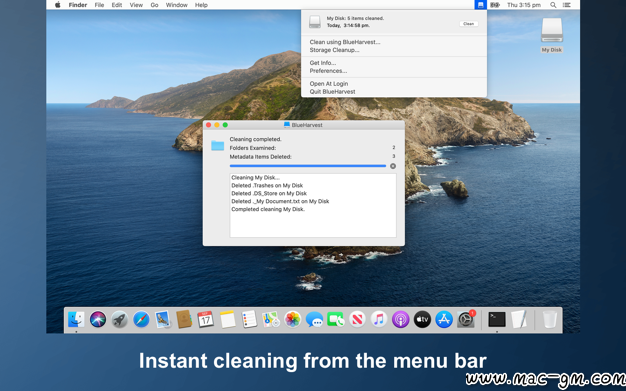
Task: Select My Disk drive icon on desktop
Action: tap(552, 30)
